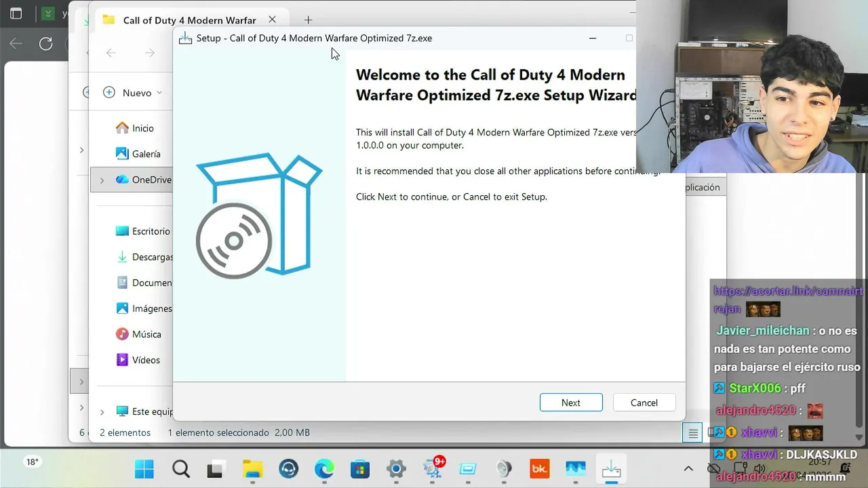Open the weather widget showing 18°
Viewport: 868px width, 488px height.
[x=33, y=462]
